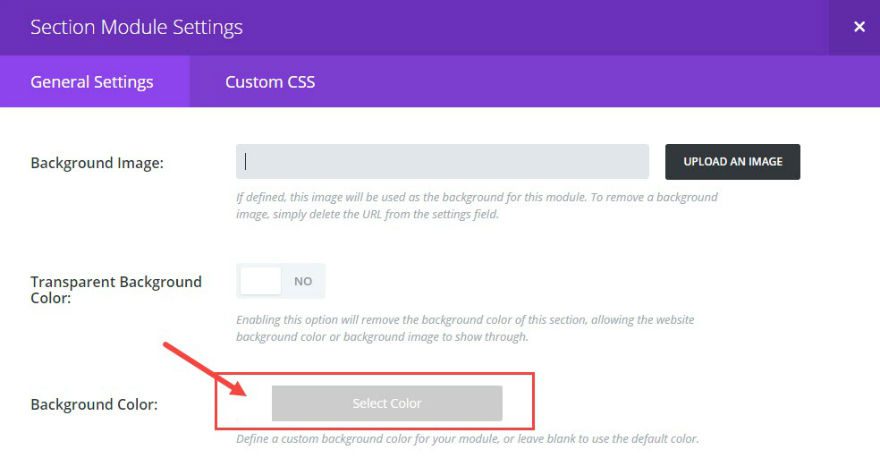
Task: Click the Section Module Settings title
Action: point(136,27)
